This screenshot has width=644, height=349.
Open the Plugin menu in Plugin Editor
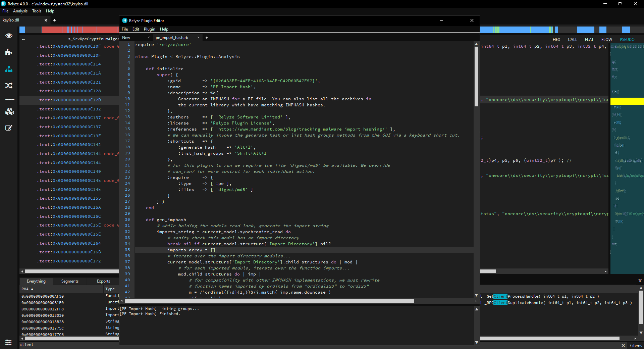[149, 29]
